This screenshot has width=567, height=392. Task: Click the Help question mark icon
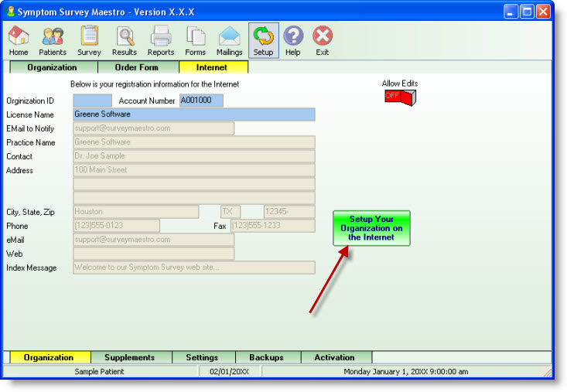pyautogui.click(x=293, y=40)
